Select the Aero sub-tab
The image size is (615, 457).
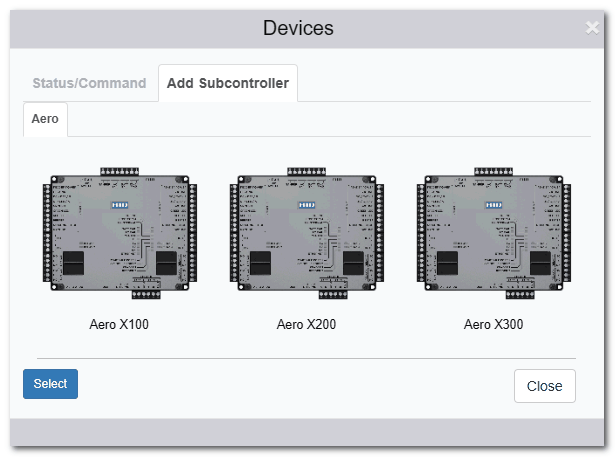45,119
